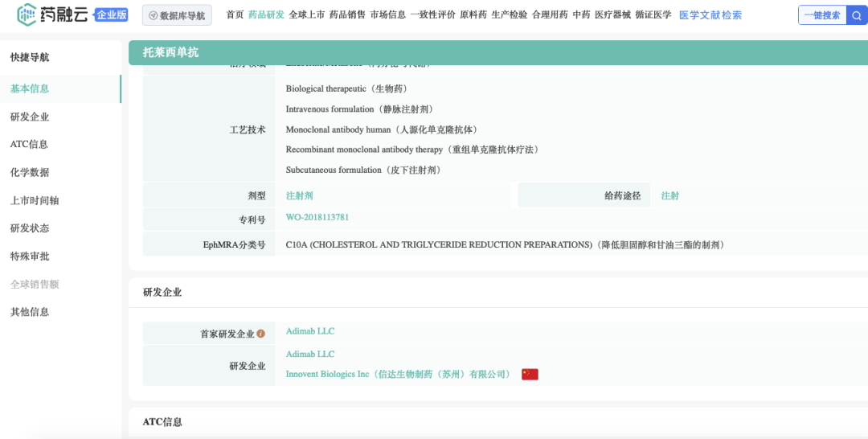Click the 注射剂 dosage form link
This screenshot has height=439, width=868.
[299, 195]
